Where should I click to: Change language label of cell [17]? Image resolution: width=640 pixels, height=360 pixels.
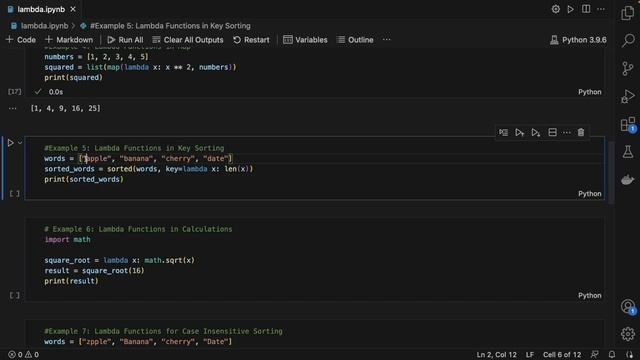point(589,92)
